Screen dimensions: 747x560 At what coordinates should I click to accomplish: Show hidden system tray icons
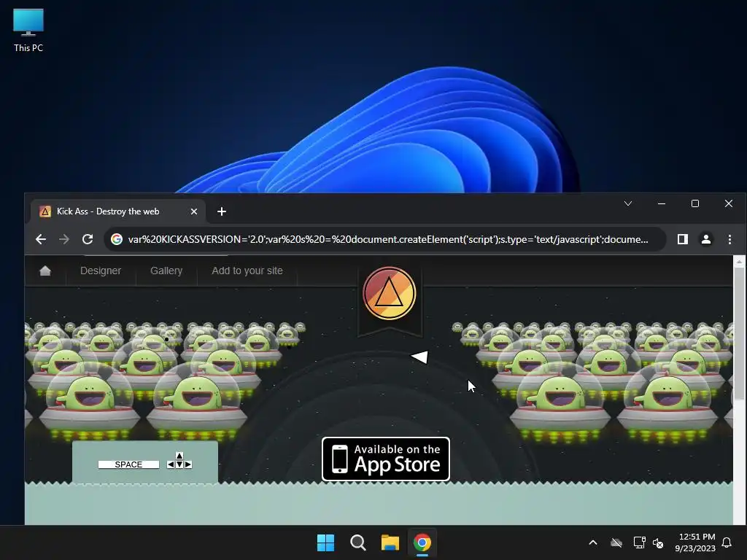[x=593, y=542]
